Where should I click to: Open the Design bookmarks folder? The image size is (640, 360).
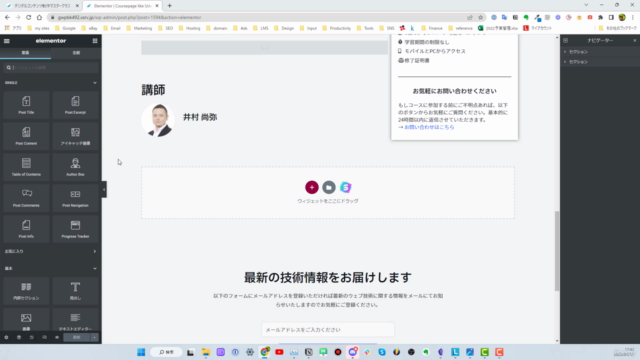(284, 28)
